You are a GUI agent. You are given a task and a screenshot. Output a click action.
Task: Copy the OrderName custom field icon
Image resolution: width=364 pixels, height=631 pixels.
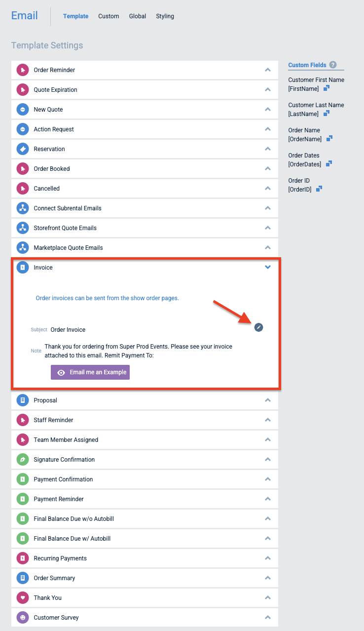(x=329, y=139)
